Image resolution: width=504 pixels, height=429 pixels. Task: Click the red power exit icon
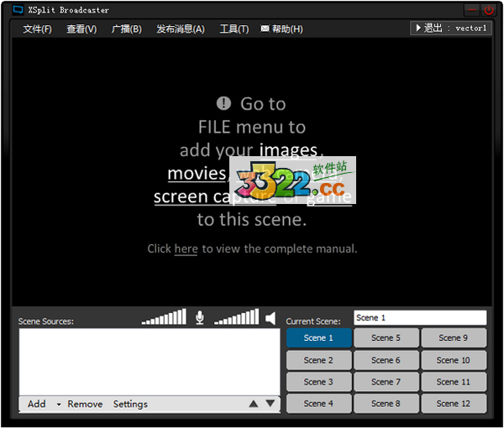tap(489, 10)
